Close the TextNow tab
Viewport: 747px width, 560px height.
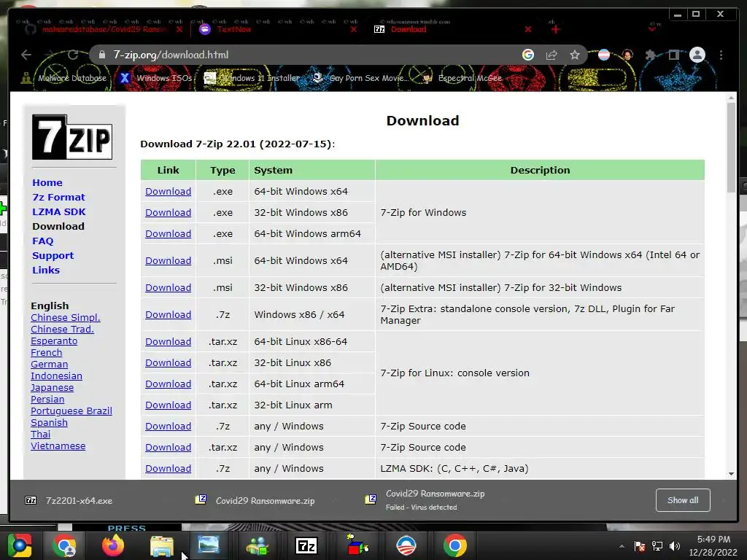353,29
